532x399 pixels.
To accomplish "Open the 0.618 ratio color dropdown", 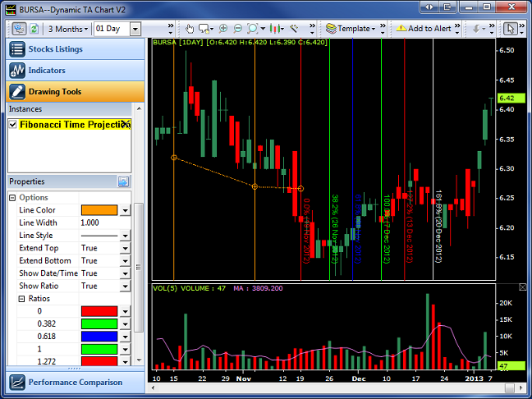I will pyautogui.click(x=125, y=337).
